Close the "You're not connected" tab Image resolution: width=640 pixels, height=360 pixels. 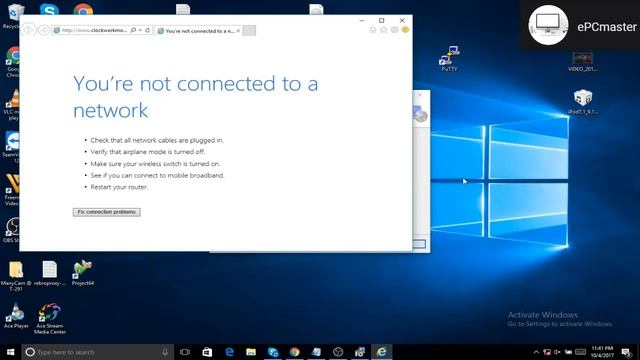238,31
